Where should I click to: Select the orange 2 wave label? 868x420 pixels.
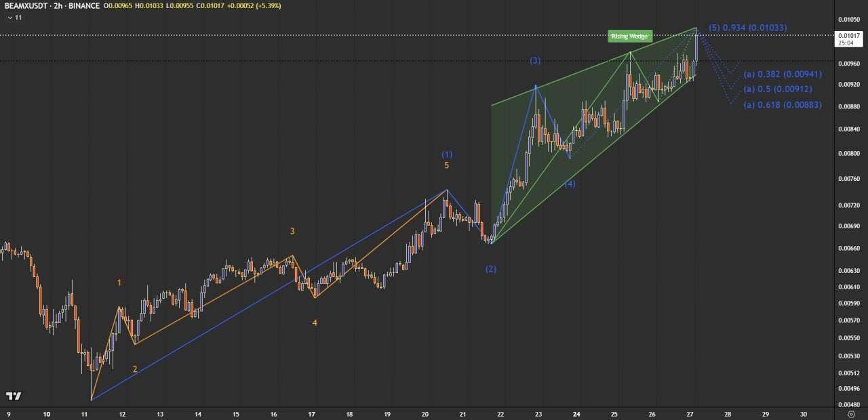coord(135,369)
